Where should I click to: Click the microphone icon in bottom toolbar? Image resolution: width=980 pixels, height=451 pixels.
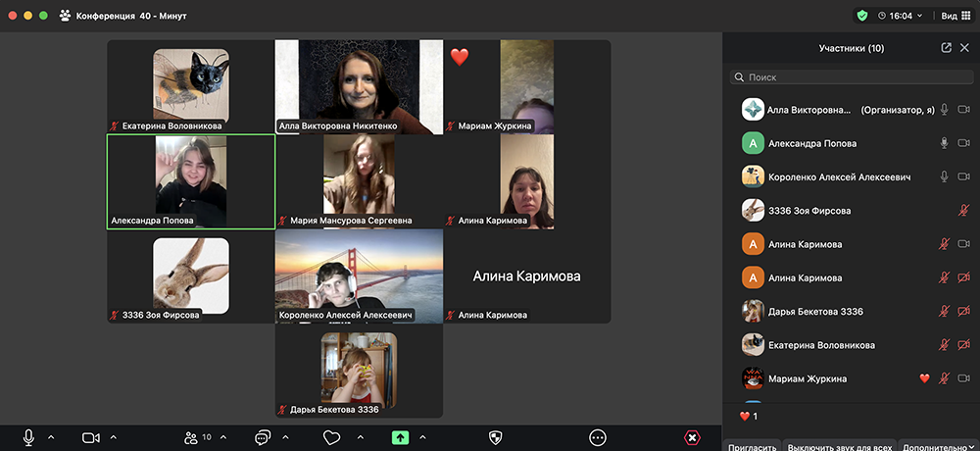[29, 437]
